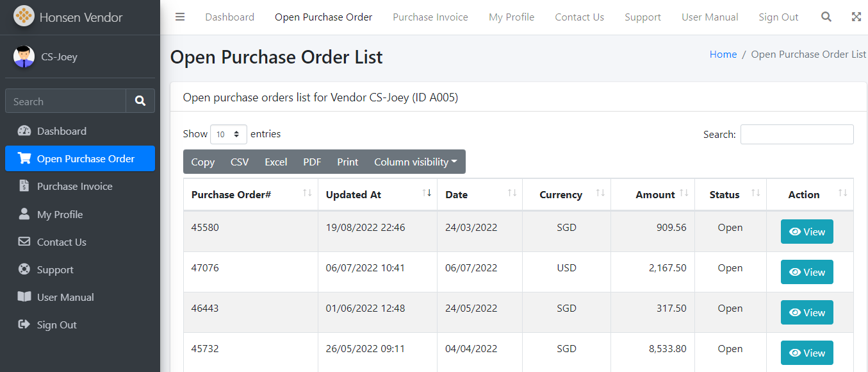Viewport: 868px width, 372px height.
Task: Expand the Column visibility dropdown
Action: point(415,162)
